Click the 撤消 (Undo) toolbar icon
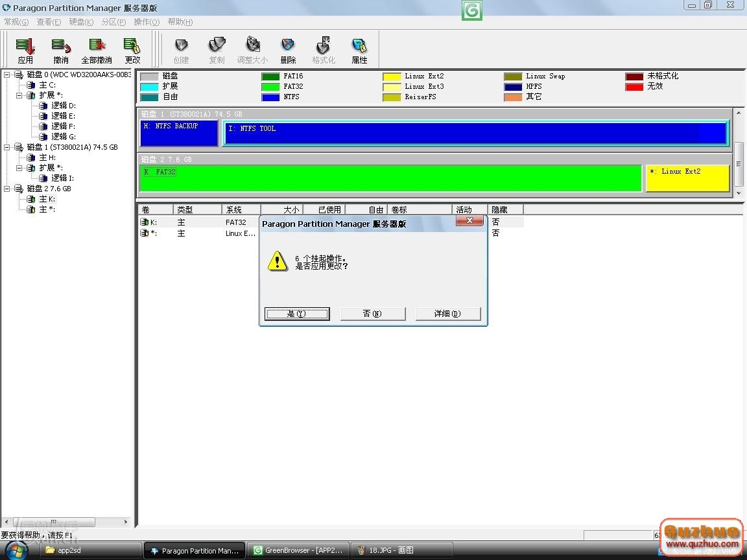Viewport: 747px width, 560px height. [61, 50]
